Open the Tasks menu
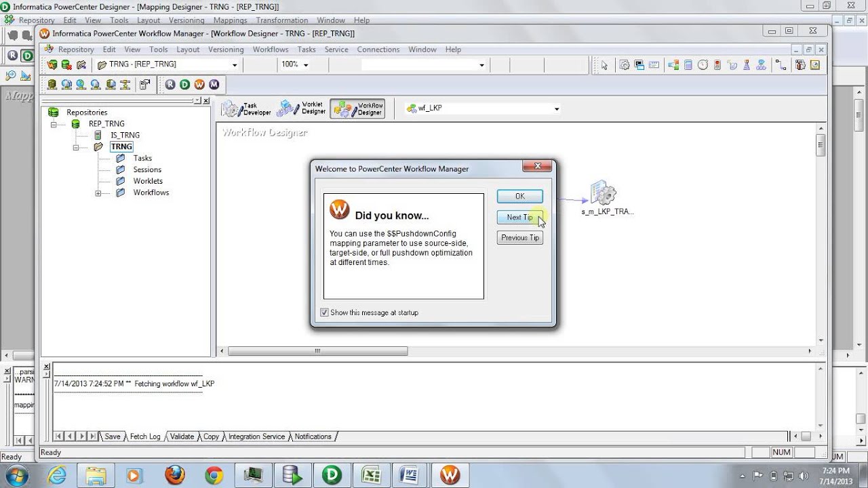This screenshot has height=488, width=868. [x=307, y=49]
